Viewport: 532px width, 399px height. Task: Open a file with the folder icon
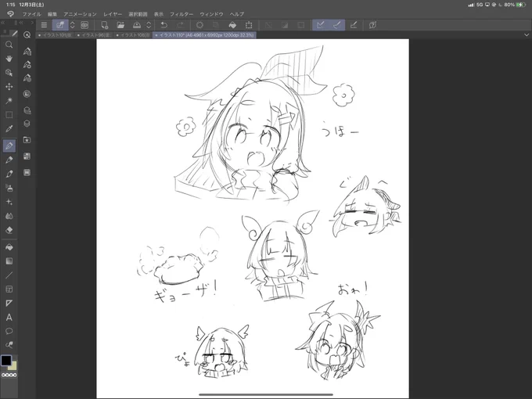[x=120, y=25]
